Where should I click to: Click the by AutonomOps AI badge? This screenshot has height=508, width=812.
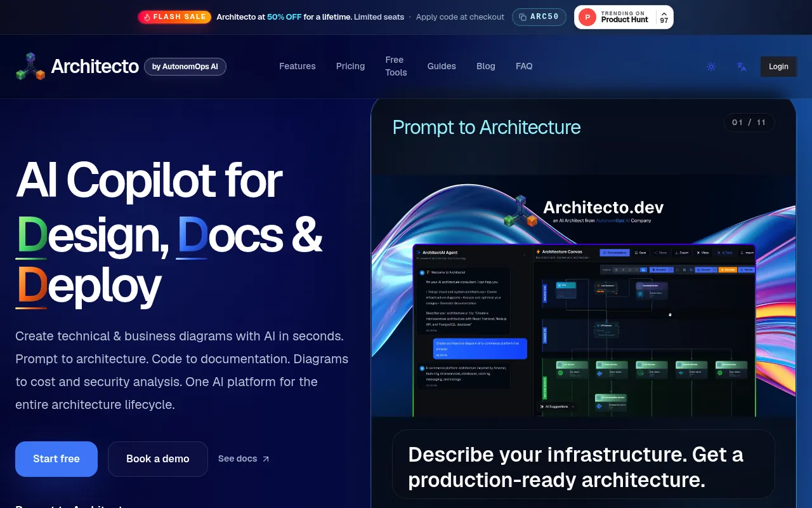(185, 67)
